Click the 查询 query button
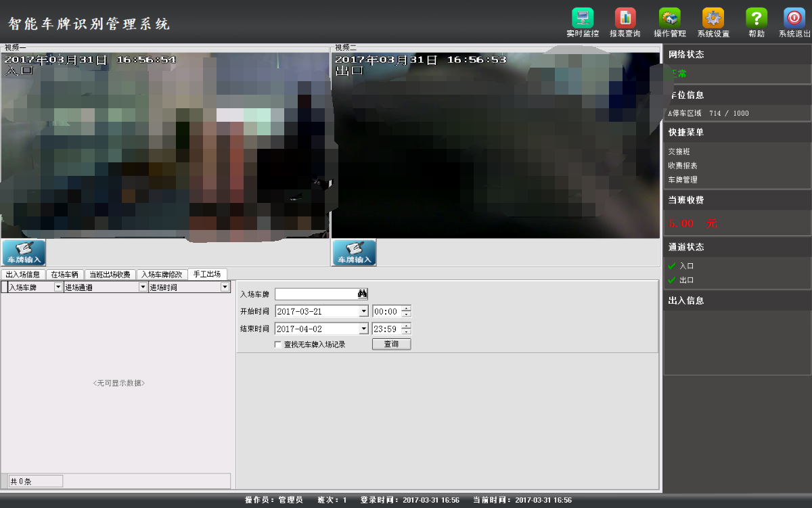The height and width of the screenshot is (508, 812). (391, 344)
